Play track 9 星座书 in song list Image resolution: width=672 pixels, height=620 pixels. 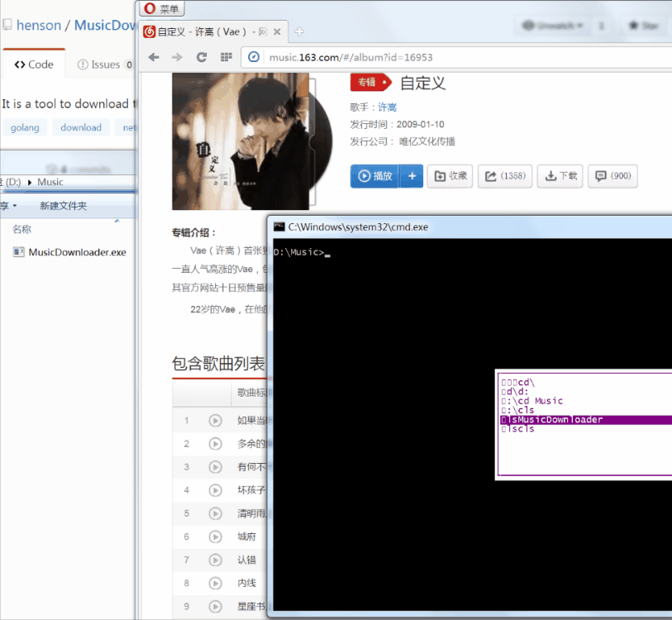215,606
